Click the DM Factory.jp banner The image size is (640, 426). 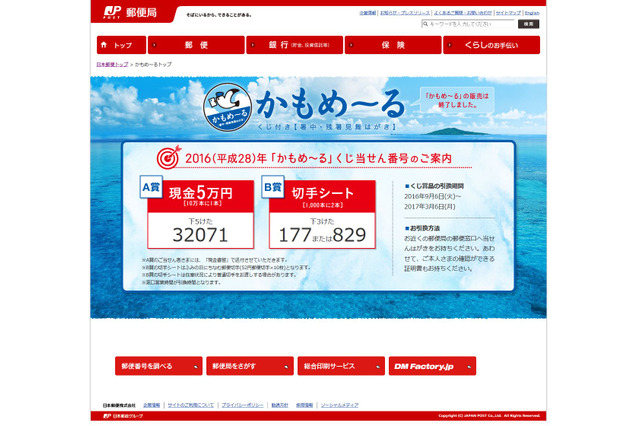tap(432, 366)
